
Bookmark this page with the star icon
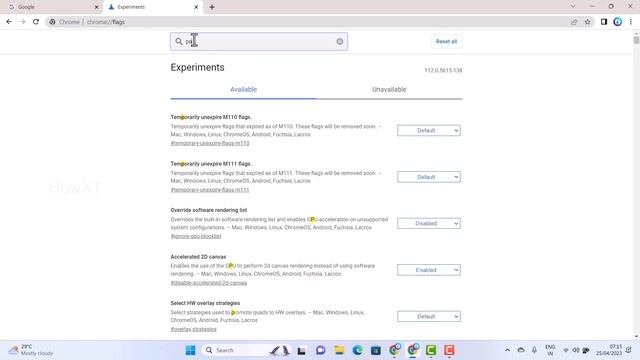click(587, 22)
